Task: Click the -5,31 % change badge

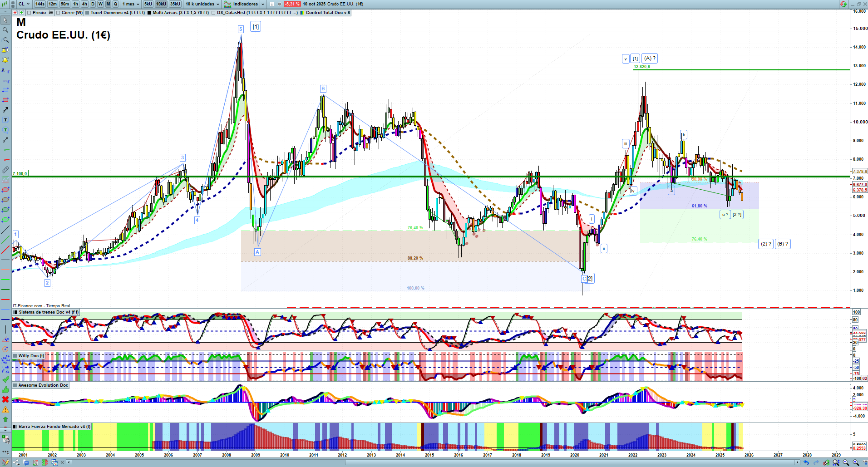Action: (x=292, y=4)
